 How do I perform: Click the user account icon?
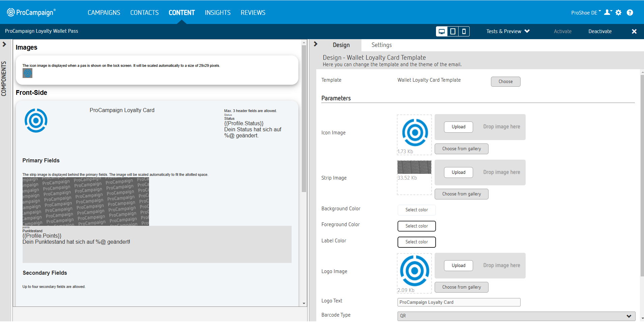coord(608,12)
